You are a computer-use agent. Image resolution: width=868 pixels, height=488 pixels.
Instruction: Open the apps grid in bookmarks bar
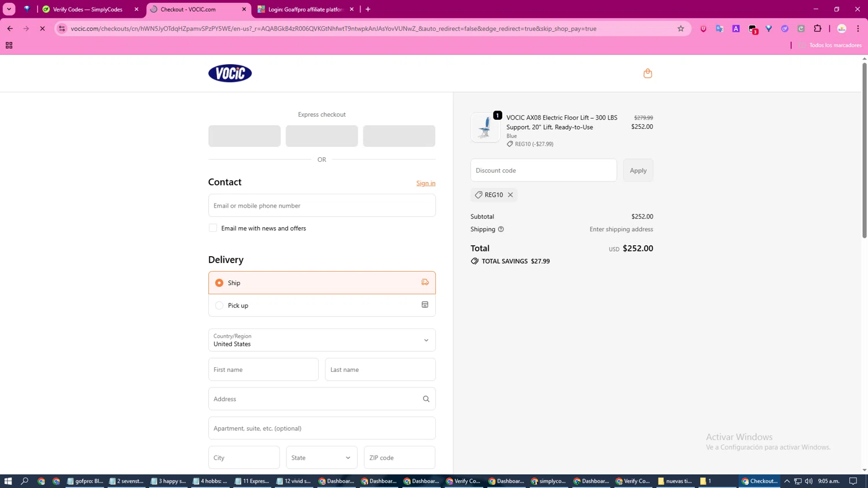[x=9, y=45]
